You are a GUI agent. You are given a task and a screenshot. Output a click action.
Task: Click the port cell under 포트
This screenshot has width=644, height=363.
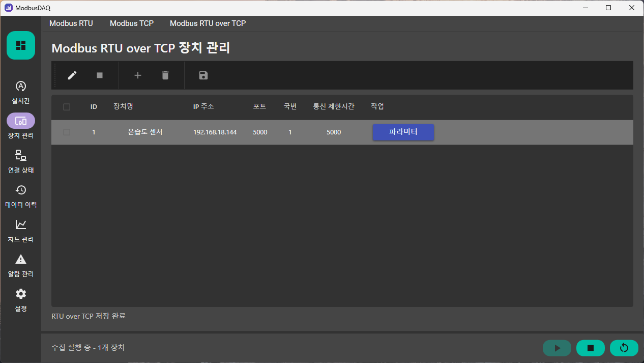260,132
